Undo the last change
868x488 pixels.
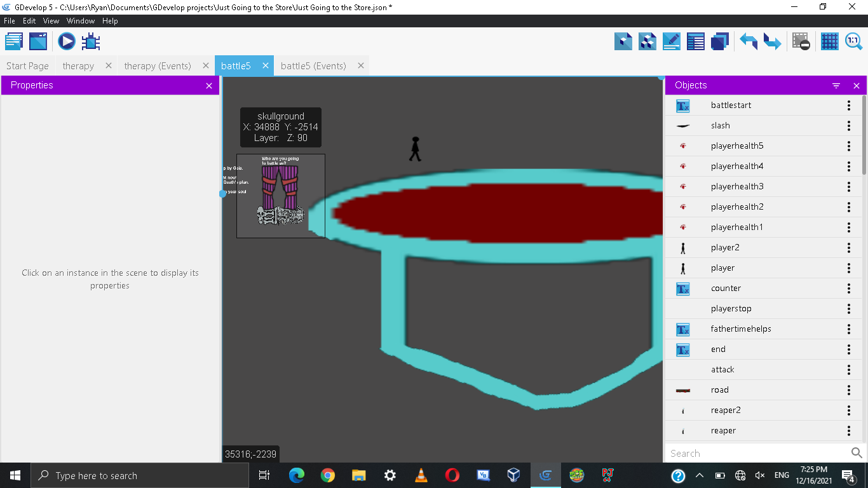tap(749, 42)
